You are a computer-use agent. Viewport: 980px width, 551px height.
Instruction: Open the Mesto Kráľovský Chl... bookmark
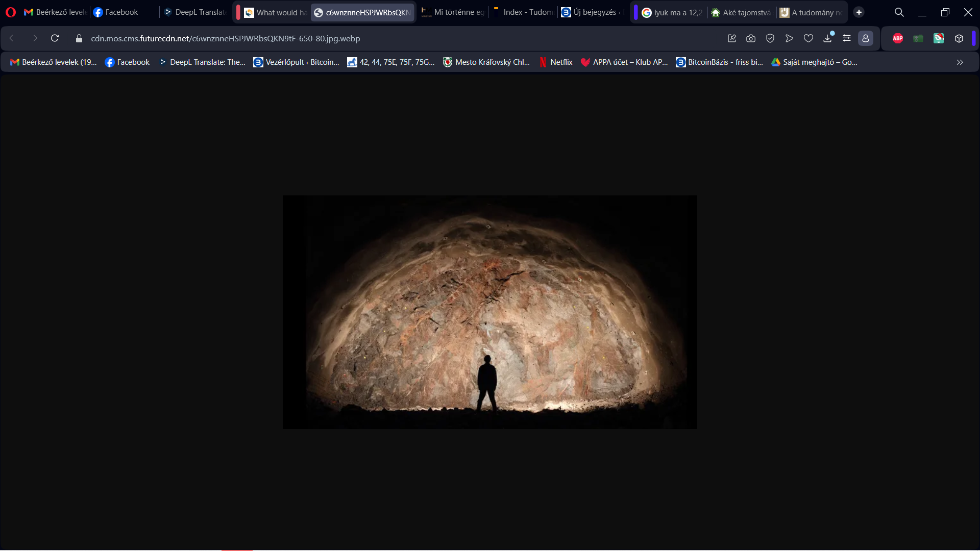[486, 62]
